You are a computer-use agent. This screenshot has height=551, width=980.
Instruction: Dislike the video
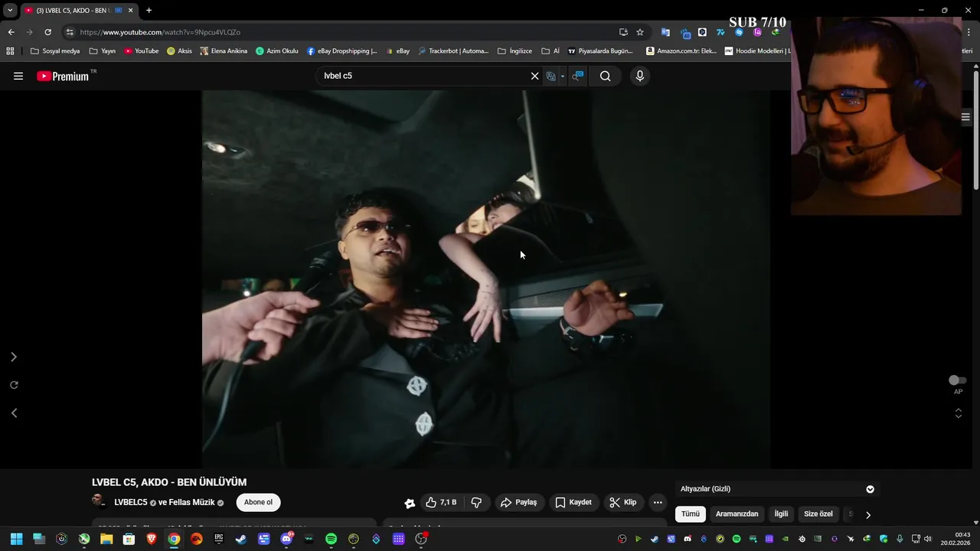476,503
